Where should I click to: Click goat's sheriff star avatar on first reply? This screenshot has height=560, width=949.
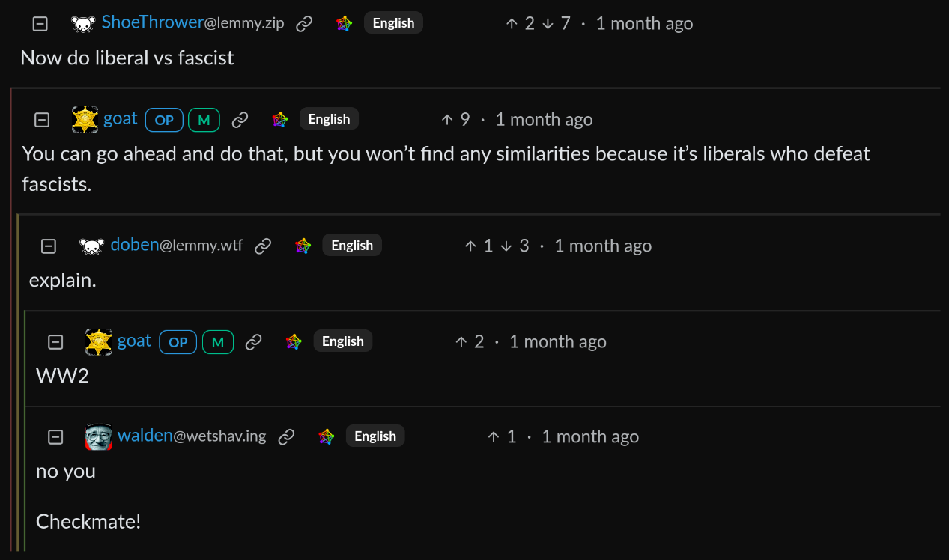coord(85,120)
